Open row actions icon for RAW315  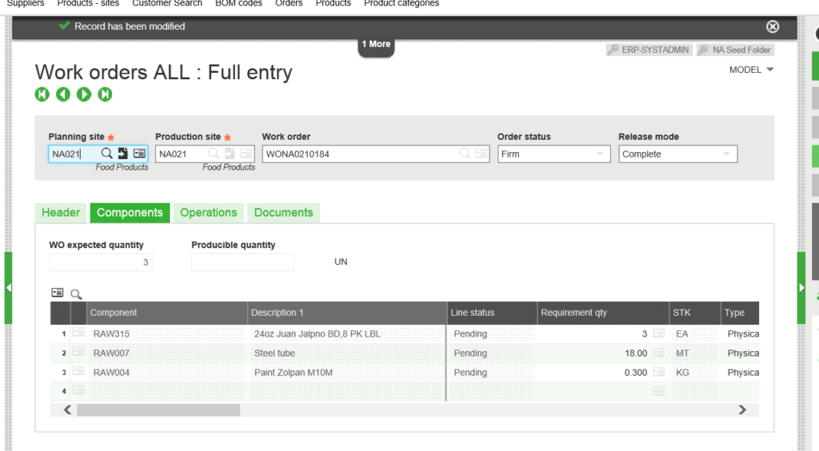78,332
